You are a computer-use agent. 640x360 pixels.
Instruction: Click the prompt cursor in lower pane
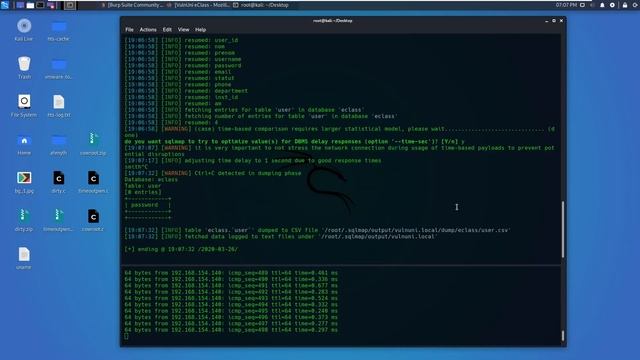(126, 336)
